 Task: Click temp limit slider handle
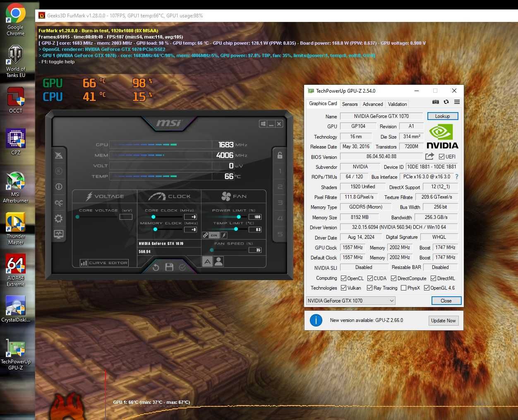coord(236,229)
